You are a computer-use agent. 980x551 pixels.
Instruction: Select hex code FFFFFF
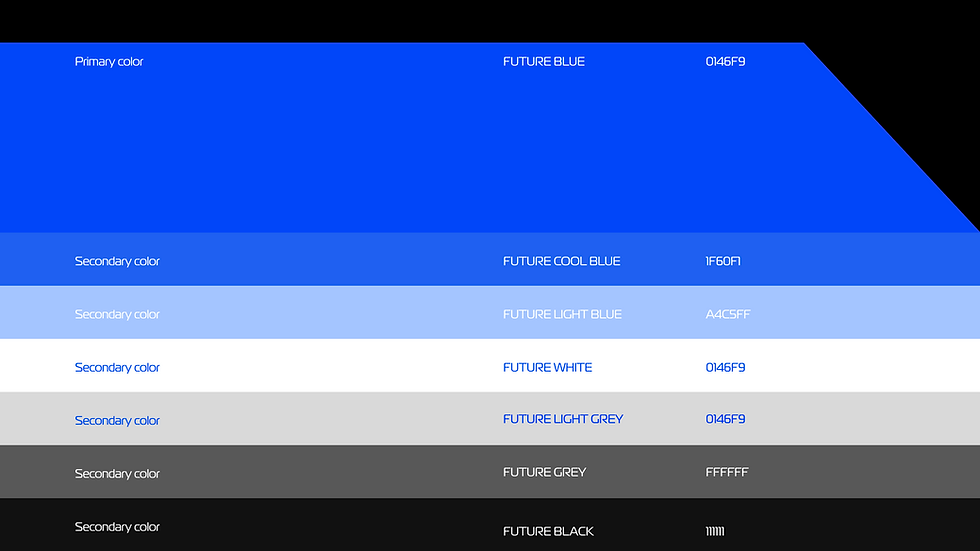point(727,472)
